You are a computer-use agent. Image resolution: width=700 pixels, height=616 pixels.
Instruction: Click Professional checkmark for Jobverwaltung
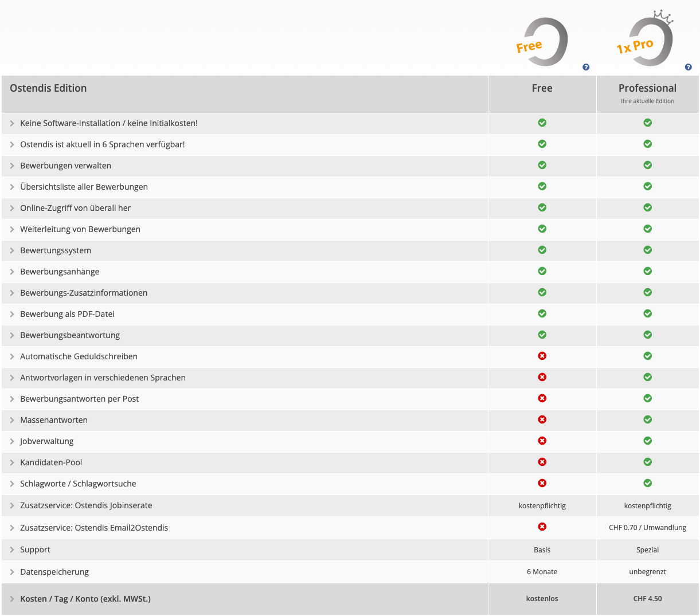648,441
